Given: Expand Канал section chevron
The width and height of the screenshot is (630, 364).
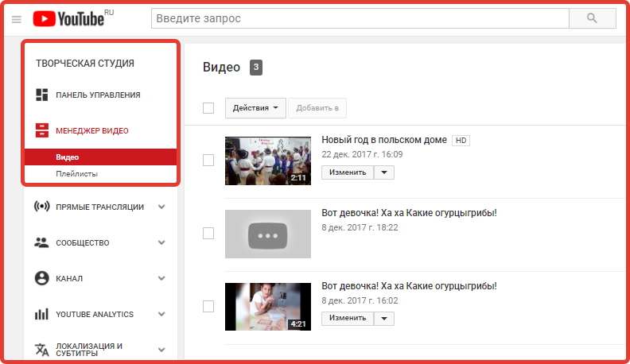Looking at the screenshot, I should [x=161, y=278].
